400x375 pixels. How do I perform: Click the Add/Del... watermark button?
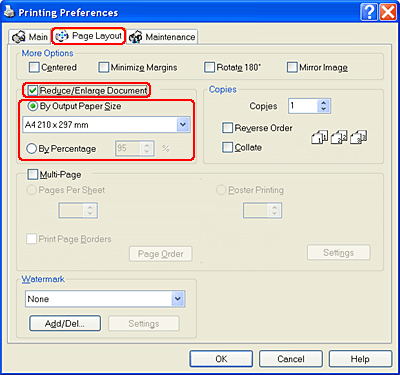pyautogui.click(x=65, y=323)
